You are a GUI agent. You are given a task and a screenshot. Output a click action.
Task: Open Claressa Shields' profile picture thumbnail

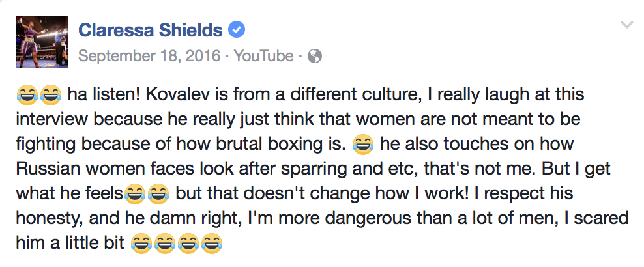pyautogui.click(x=41, y=42)
